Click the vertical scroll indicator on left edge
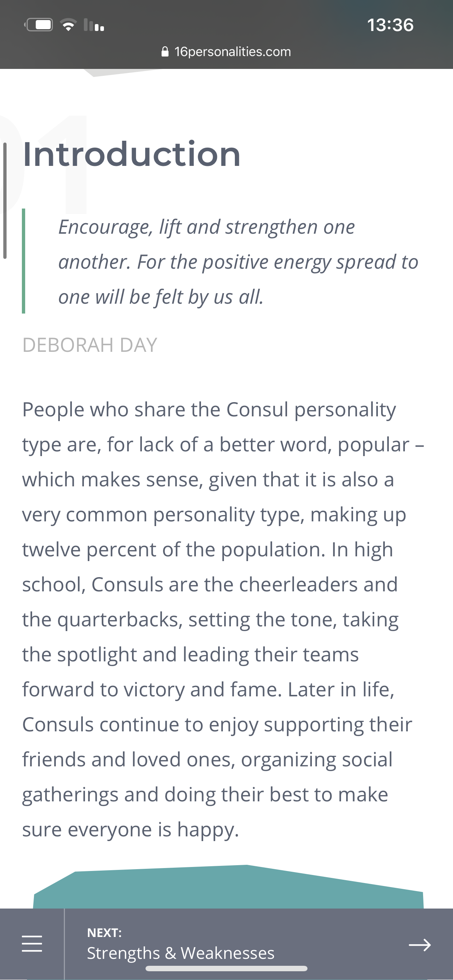The height and width of the screenshot is (980, 453). (5, 201)
